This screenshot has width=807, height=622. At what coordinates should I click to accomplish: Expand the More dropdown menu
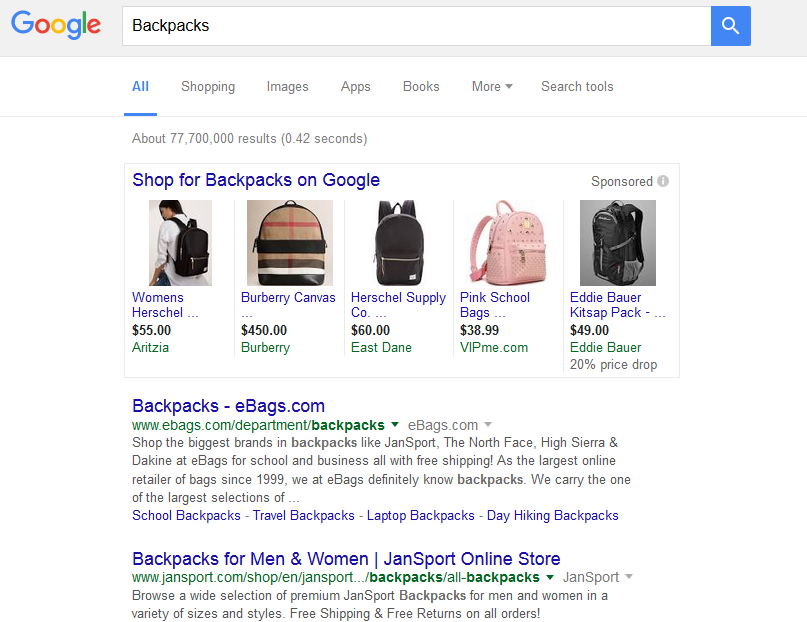tap(492, 86)
